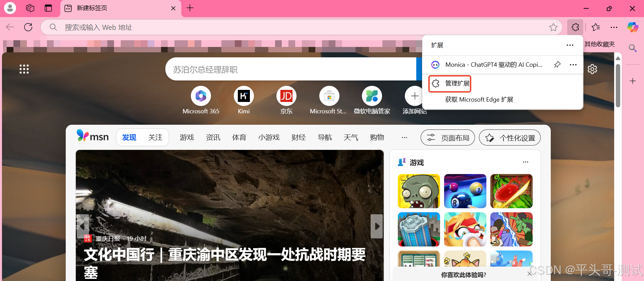The height and width of the screenshot is (281, 644).
Task: Open 游戏 card more options
Action: pyautogui.click(x=526, y=162)
